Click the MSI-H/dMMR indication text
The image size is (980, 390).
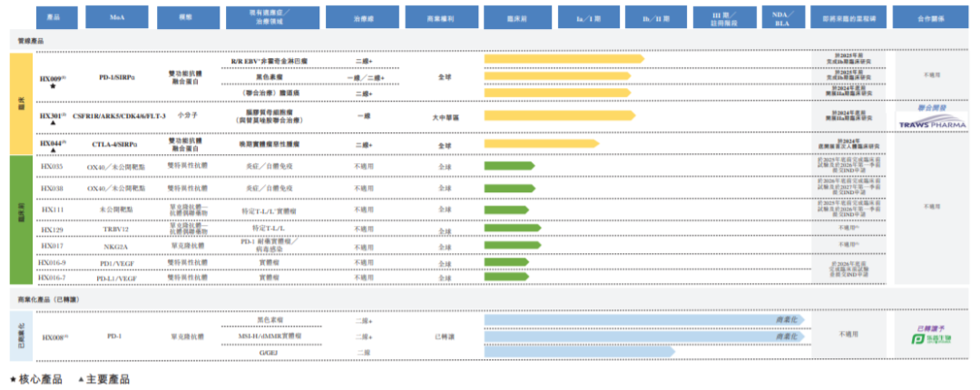[270, 336]
